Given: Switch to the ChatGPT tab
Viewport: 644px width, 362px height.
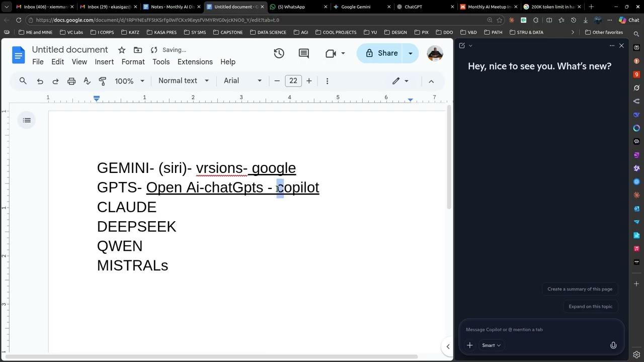Looking at the screenshot, I should coord(424,7).
